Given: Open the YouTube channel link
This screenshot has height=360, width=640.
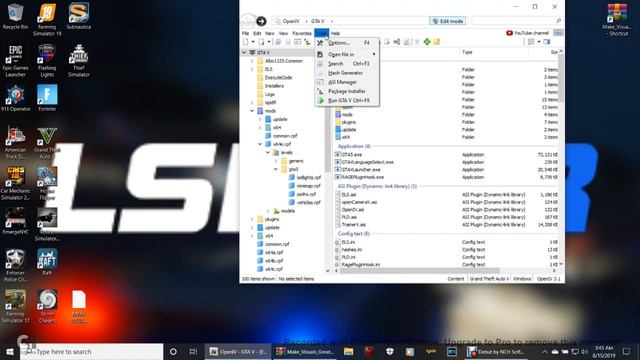Looking at the screenshot, I should (527, 33).
